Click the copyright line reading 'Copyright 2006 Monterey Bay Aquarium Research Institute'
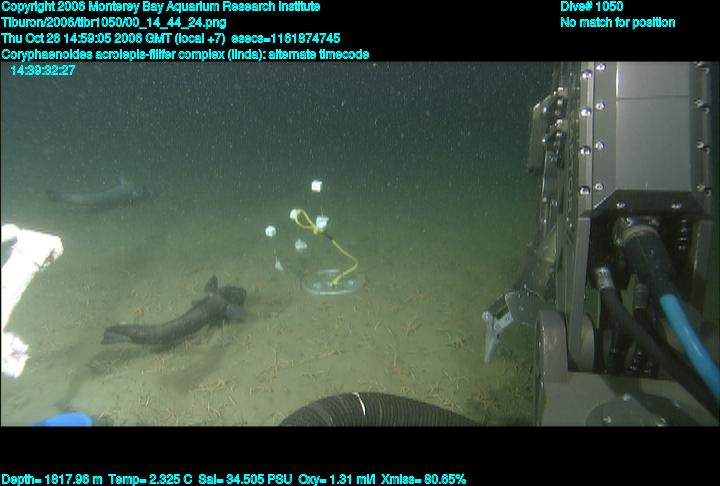This screenshot has width=720, height=486. [x=161, y=7]
